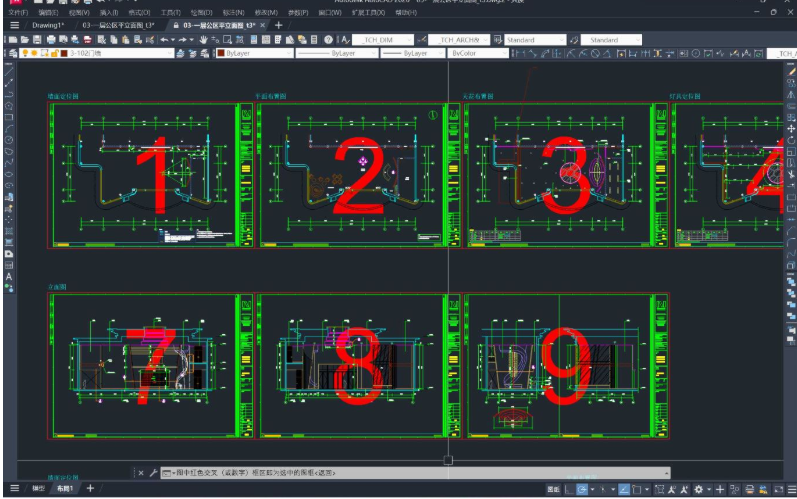The image size is (797, 499).
Task: Select the Move tool in right toolbar
Action: pyautogui.click(x=791, y=129)
